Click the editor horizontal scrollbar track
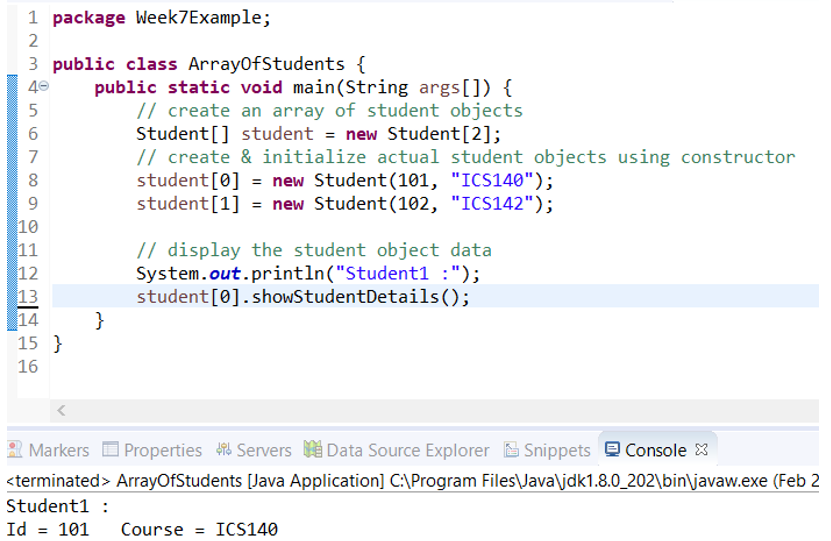The width and height of the screenshot is (831, 541). pyautogui.click(x=435, y=411)
